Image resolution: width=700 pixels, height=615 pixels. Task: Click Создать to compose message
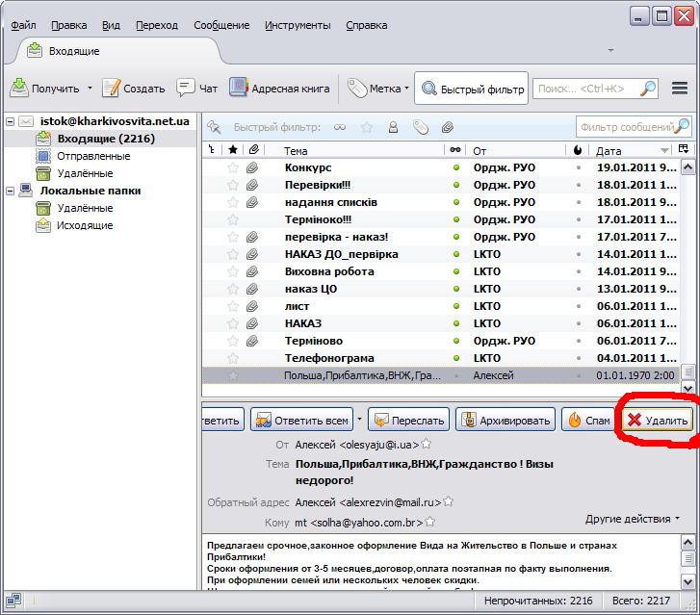[x=134, y=89]
